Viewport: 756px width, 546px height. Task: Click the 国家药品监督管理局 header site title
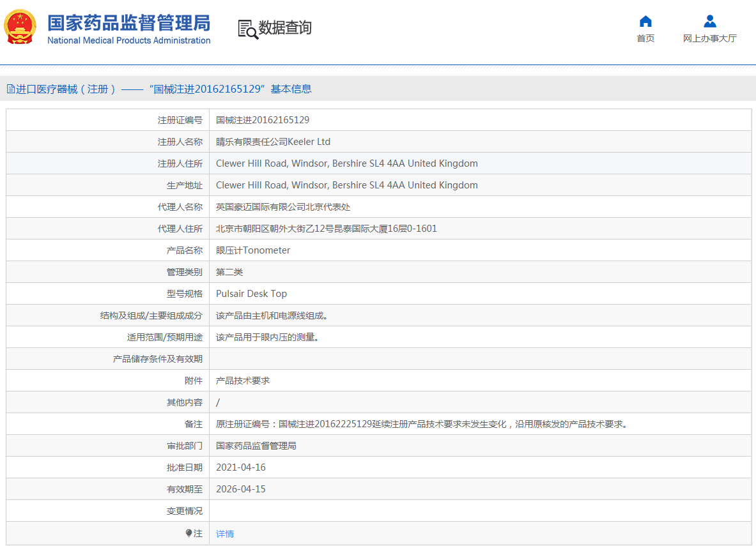click(128, 22)
